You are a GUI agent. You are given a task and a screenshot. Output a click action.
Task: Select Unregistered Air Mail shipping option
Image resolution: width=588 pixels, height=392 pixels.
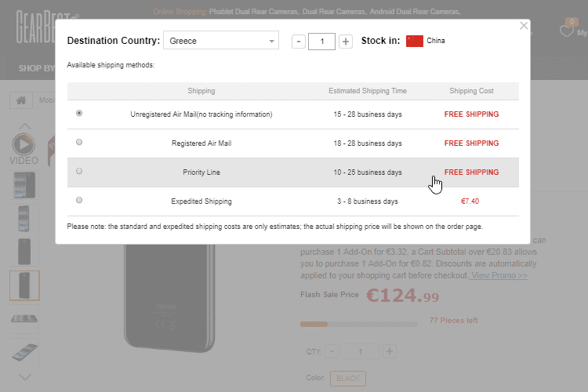point(79,114)
